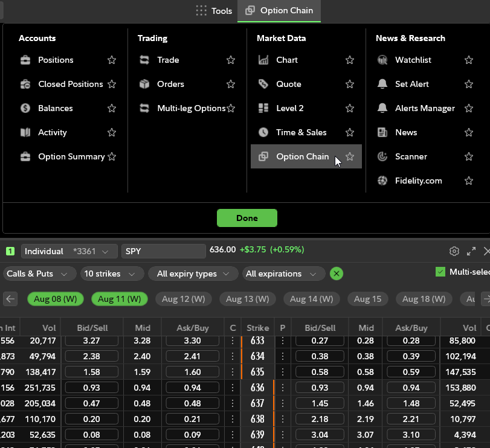Open option chain settings gear
The height and width of the screenshot is (448, 490).
(454, 251)
